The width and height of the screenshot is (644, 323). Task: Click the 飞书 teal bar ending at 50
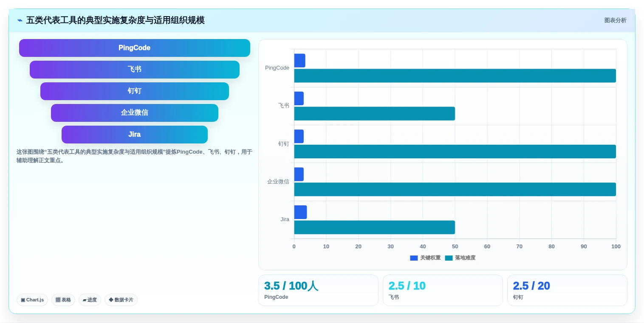point(374,114)
